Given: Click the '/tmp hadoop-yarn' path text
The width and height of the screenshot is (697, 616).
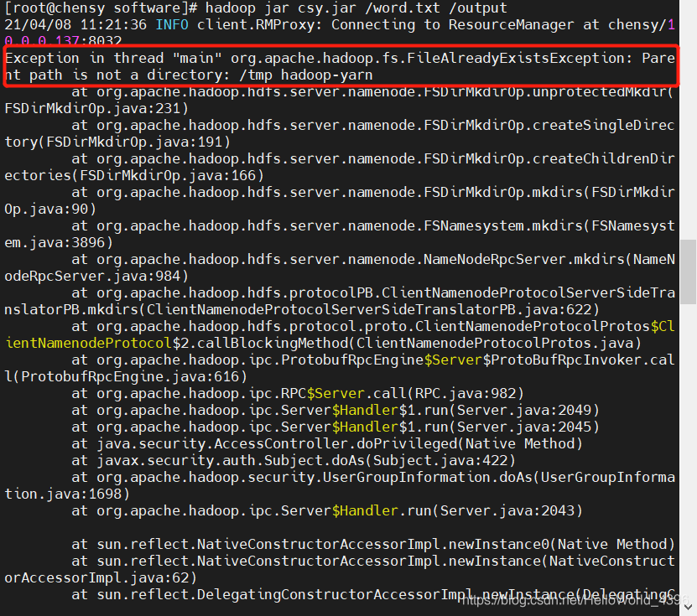Looking at the screenshot, I should (306, 75).
